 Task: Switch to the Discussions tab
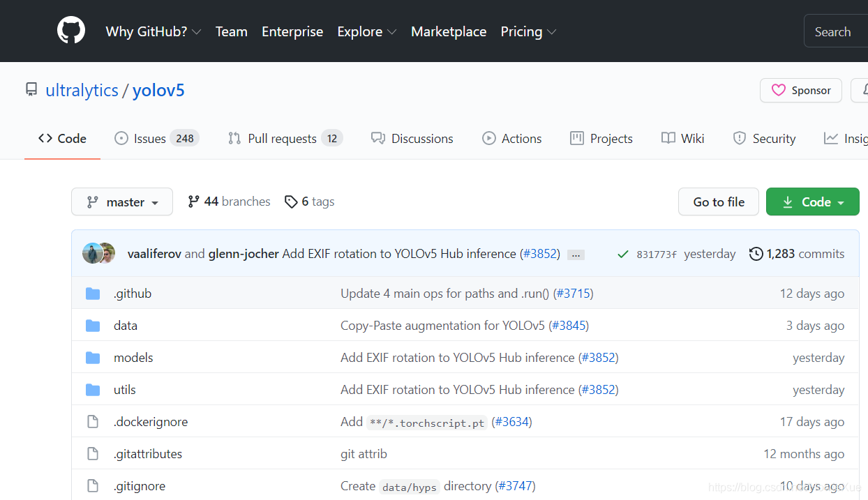pyautogui.click(x=412, y=138)
